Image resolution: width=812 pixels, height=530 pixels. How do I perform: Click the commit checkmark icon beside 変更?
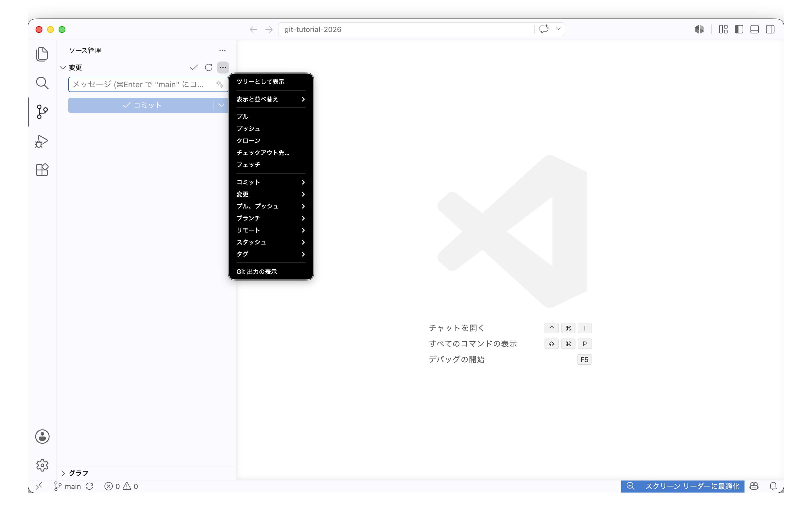tap(194, 67)
